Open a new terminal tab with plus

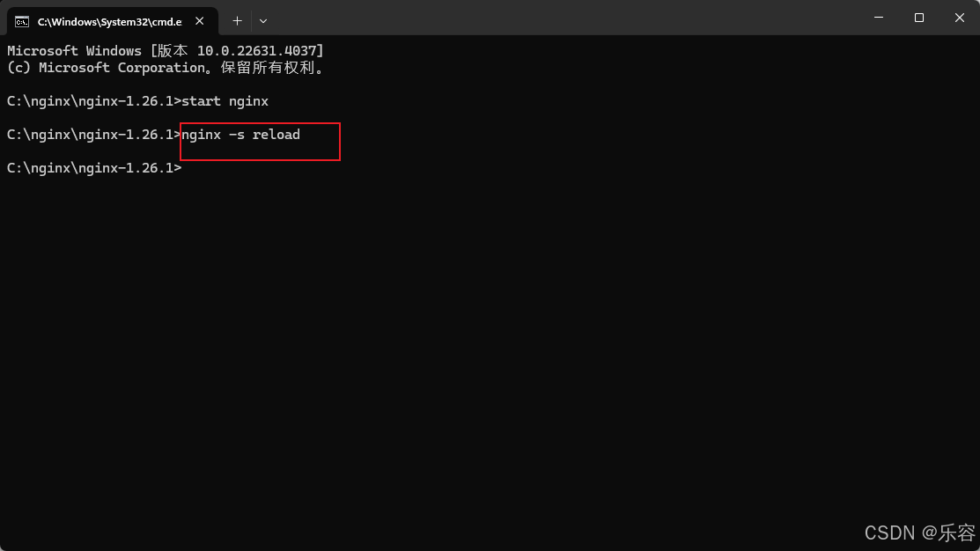coord(237,21)
